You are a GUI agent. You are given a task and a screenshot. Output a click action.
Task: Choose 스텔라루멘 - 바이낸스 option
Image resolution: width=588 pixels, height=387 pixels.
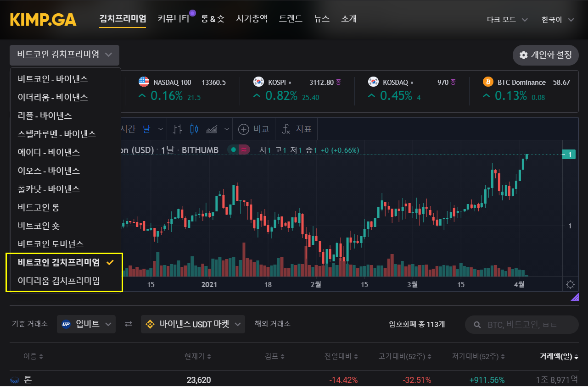65,134
